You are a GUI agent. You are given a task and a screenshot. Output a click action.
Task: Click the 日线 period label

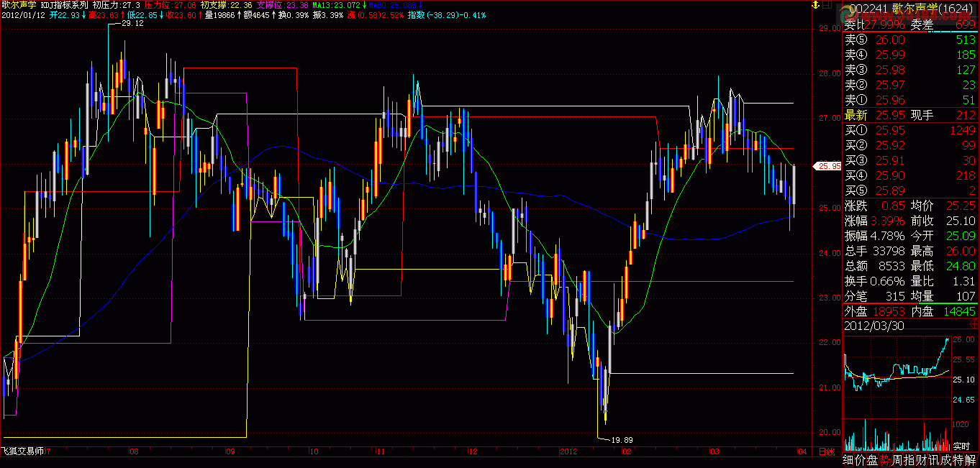pyautogui.click(x=825, y=451)
